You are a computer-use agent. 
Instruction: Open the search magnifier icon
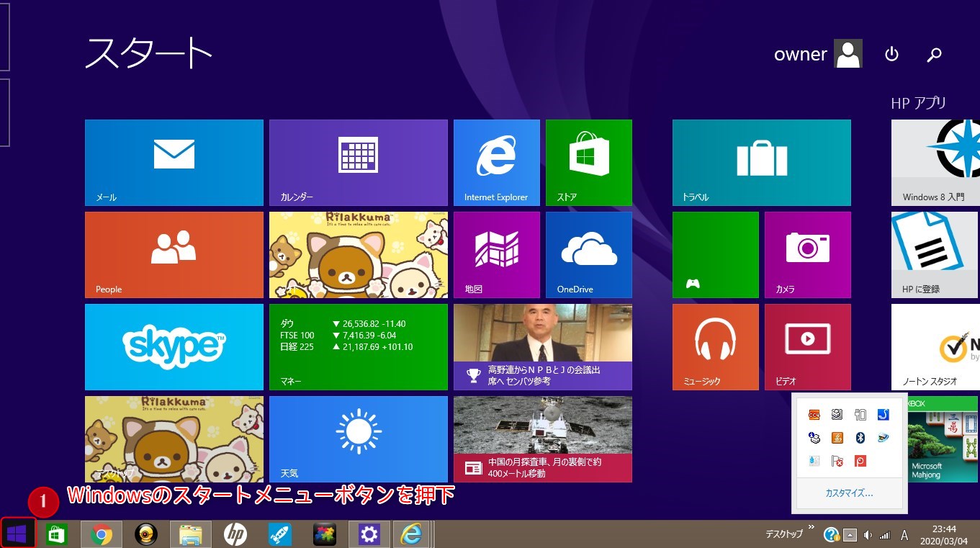[935, 54]
